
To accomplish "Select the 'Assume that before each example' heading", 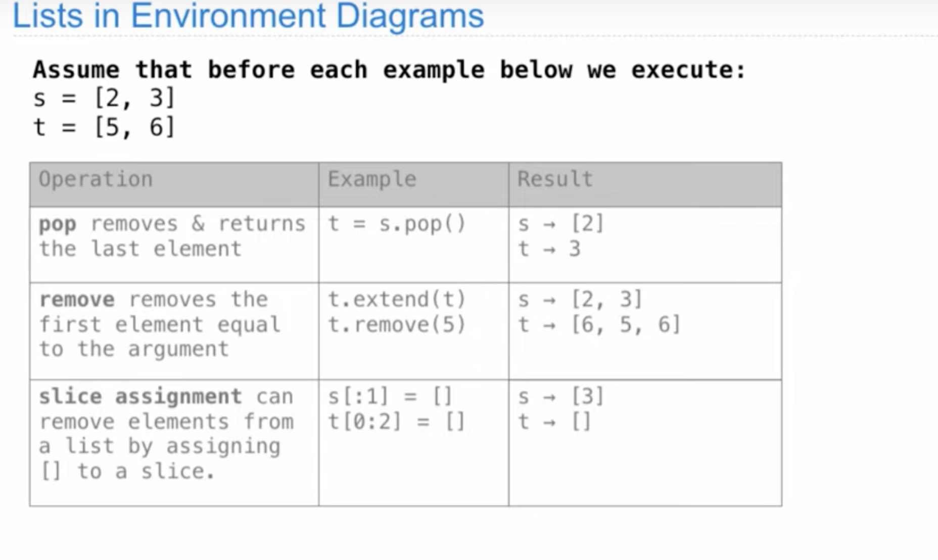I will click(x=389, y=70).
